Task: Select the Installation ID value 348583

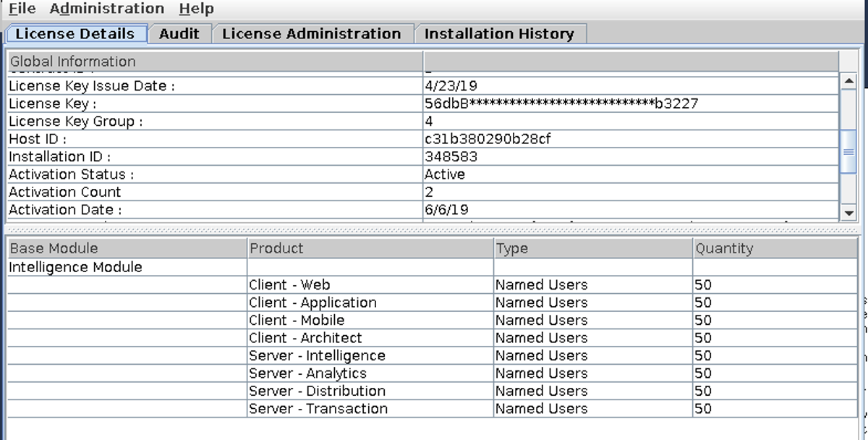Action: pos(445,156)
